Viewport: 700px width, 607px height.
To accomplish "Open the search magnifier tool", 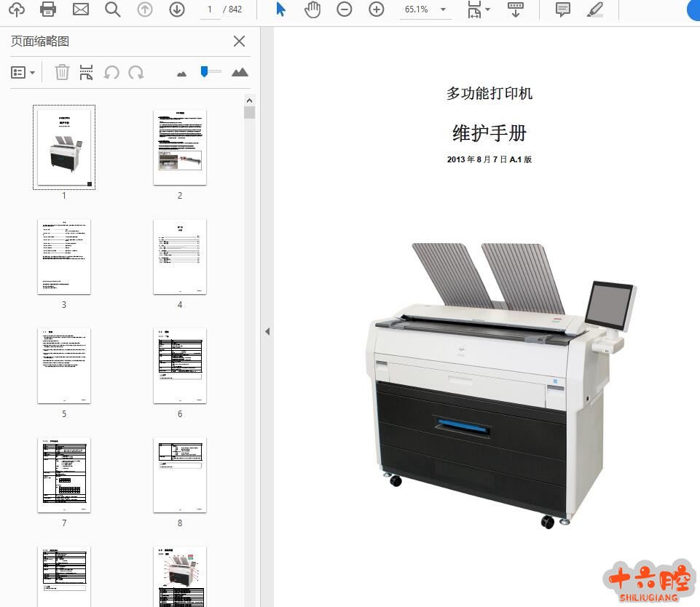I will point(112,9).
